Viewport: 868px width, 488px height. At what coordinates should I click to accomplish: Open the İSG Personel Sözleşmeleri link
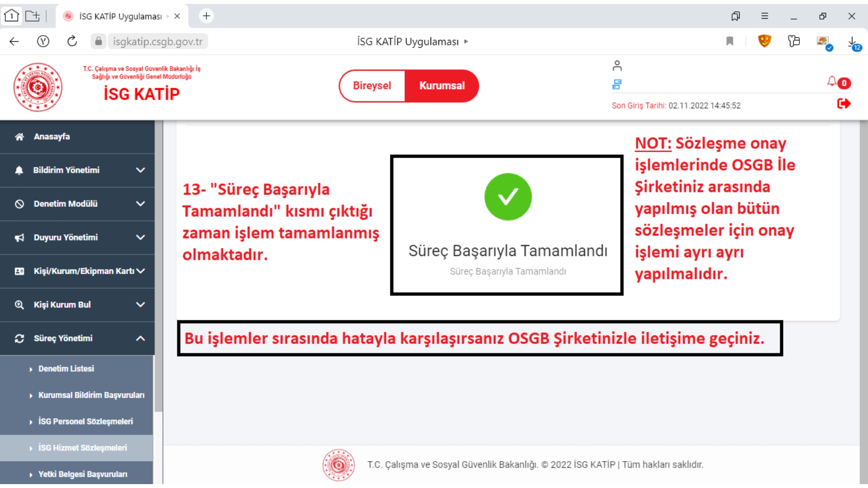85,421
